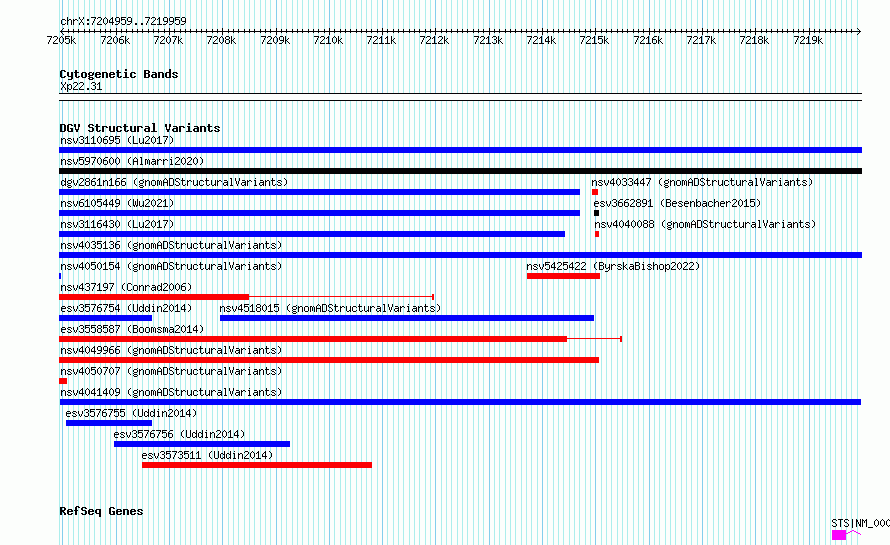Select the small black esv3662891 marker
This screenshot has height=545, width=890.
[x=597, y=213]
